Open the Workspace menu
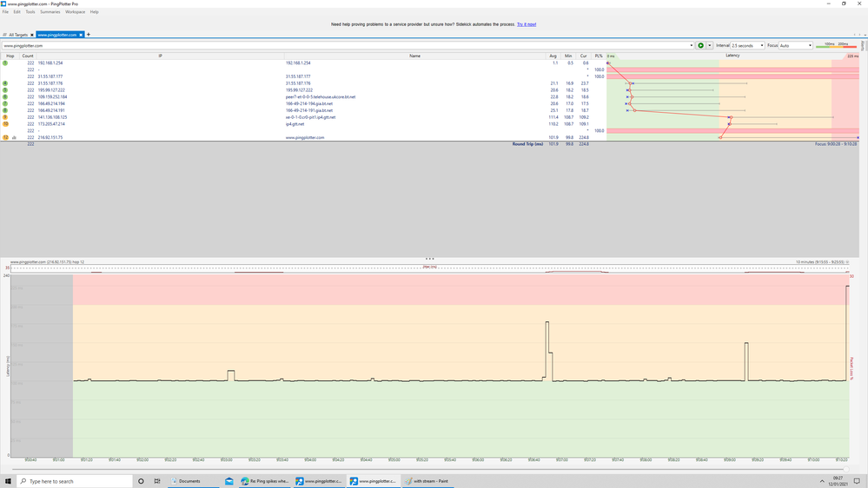The image size is (868, 488). click(x=76, y=12)
